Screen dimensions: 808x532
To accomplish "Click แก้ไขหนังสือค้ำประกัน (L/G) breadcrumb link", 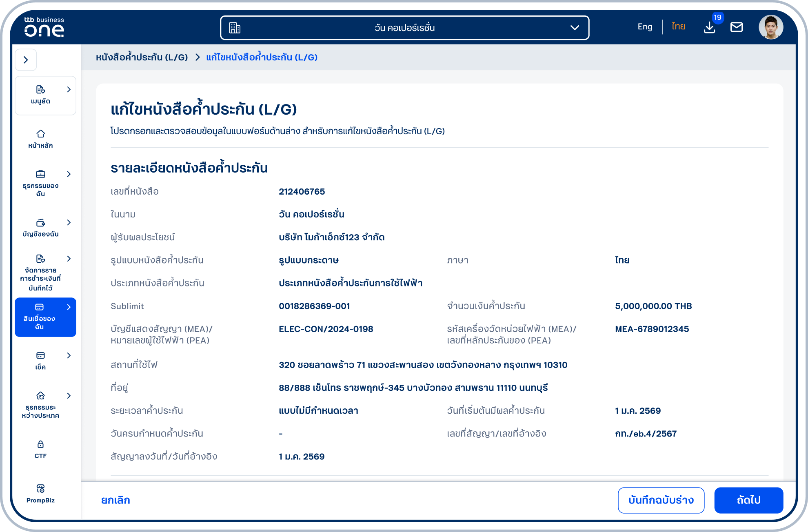I will [x=262, y=57].
